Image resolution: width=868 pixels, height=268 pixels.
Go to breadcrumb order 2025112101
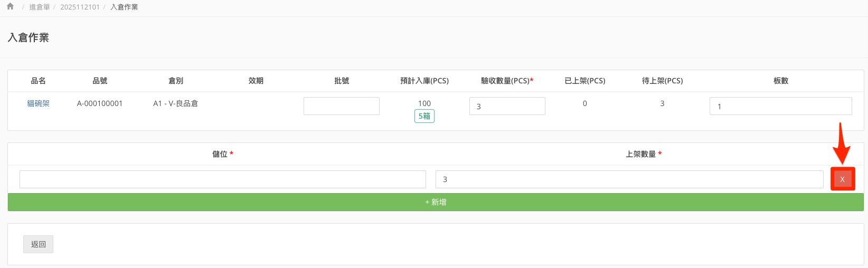(x=80, y=7)
